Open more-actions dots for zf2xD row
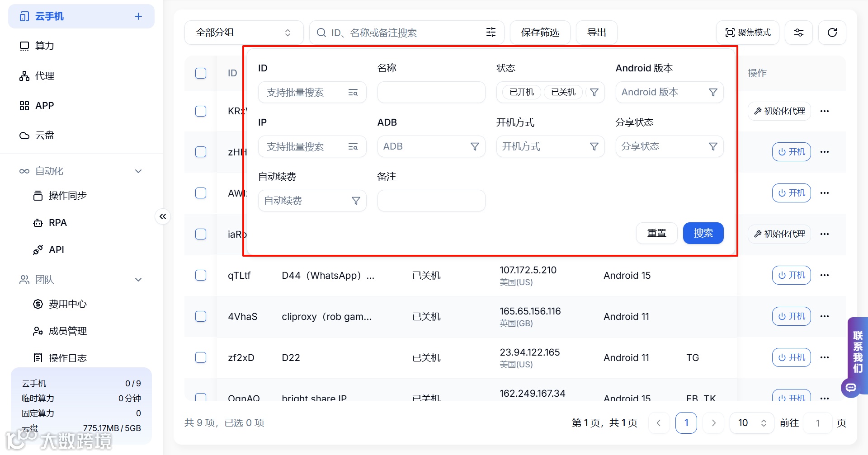Image resolution: width=868 pixels, height=455 pixels. click(825, 357)
